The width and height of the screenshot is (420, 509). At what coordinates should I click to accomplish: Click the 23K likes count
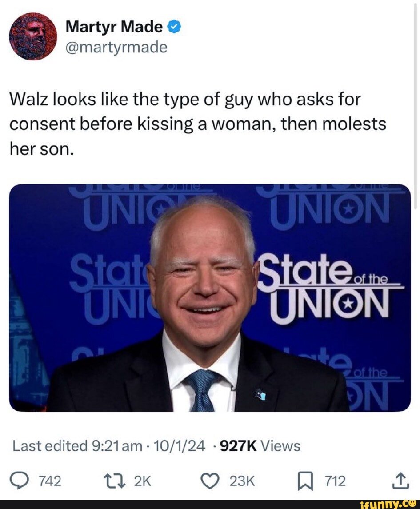point(242,481)
